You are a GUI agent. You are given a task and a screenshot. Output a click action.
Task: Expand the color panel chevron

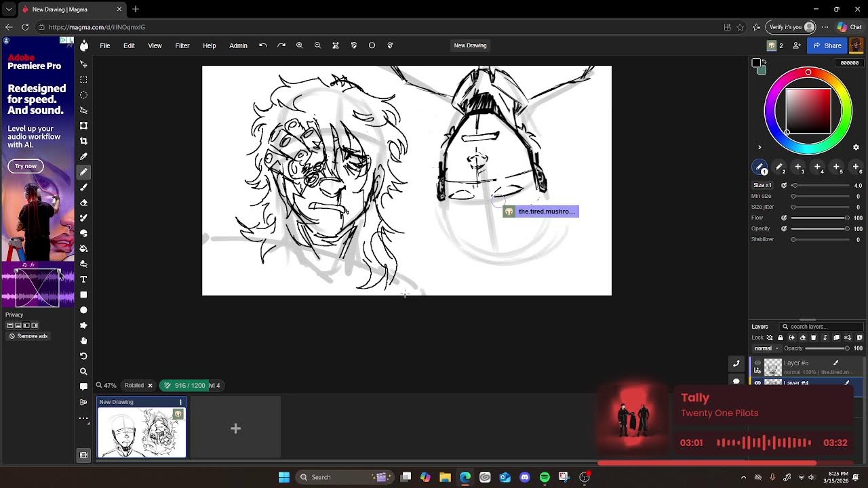(x=759, y=147)
